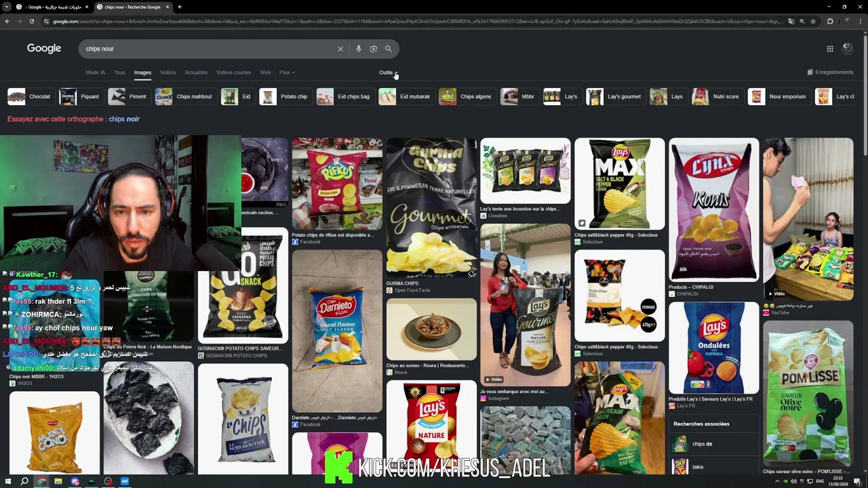Select the 'Actualités' search tab

point(196,73)
